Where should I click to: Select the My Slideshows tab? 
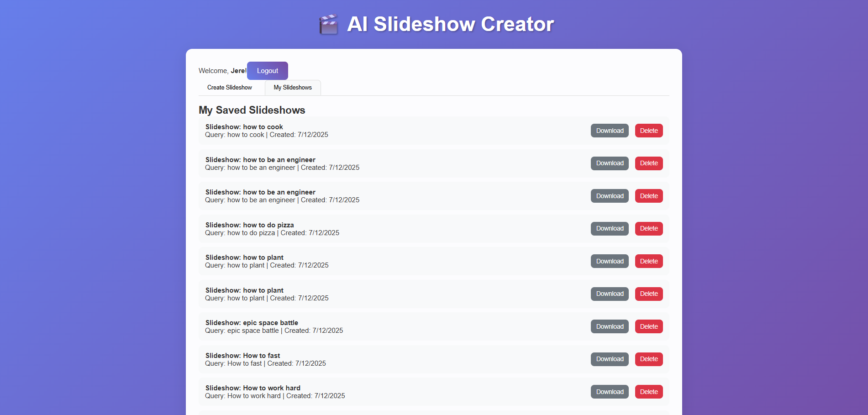tap(293, 88)
